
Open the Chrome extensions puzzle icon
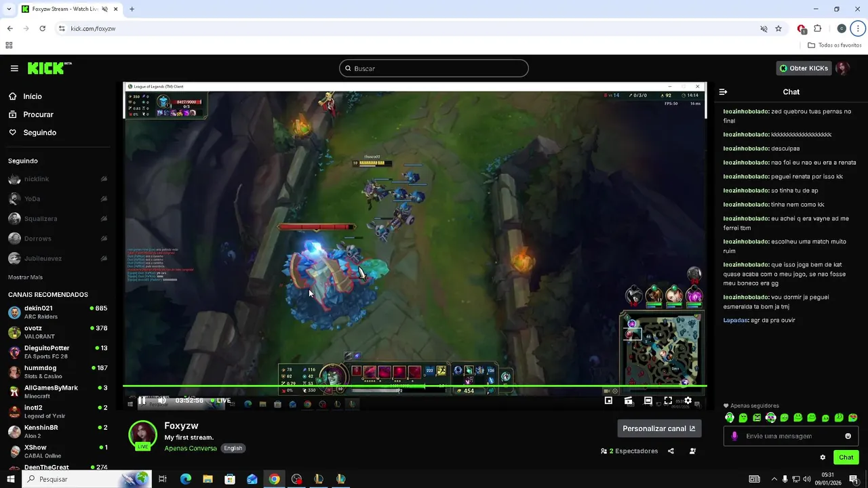pos(817,28)
